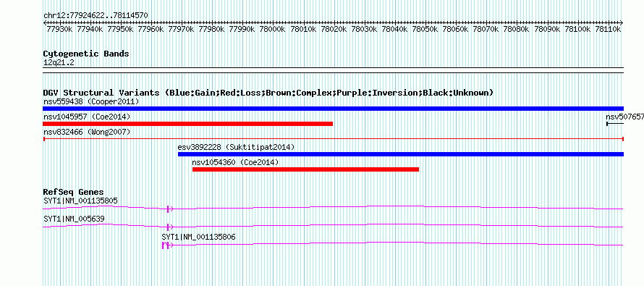644x286 pixels.
Task: Select the SYT1 NM_001135805 transcript line
Action: pos(333,208)
